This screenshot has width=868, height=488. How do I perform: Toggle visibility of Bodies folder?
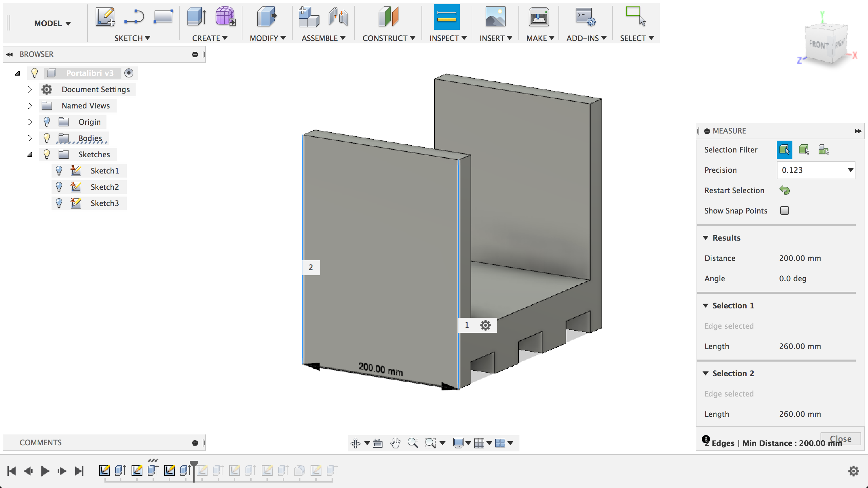[47, 138]
